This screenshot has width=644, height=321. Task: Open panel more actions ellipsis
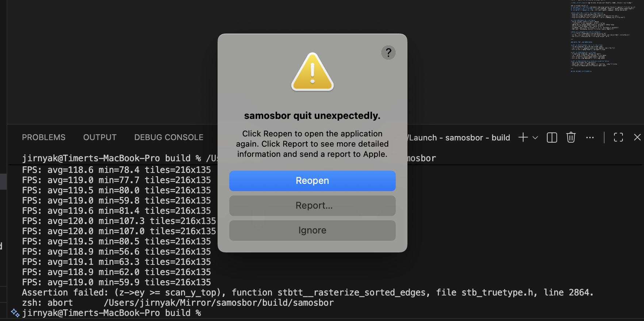coord(590,138)
